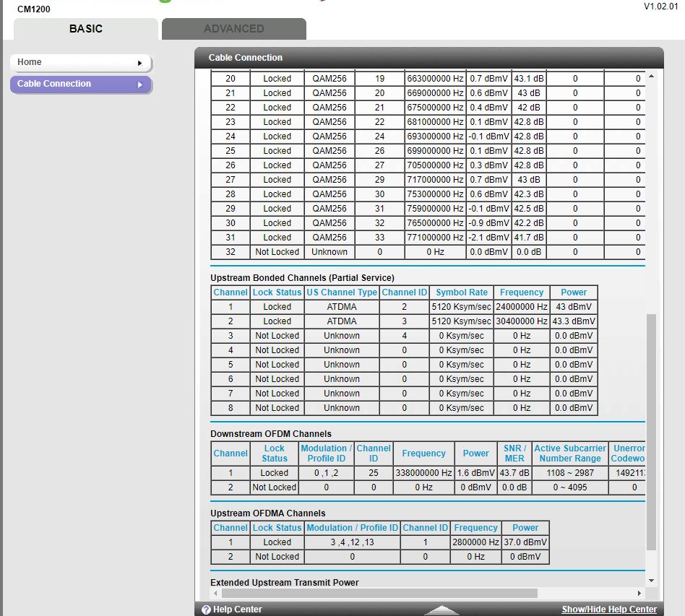Click the vertical scrollbar up arrow
685x616 pixels.
[x=651, y=77]
